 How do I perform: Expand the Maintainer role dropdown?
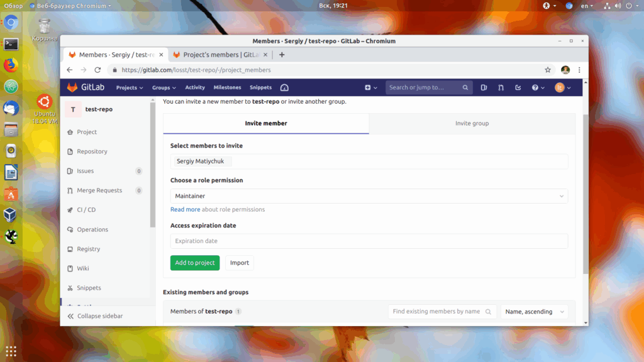369,196
